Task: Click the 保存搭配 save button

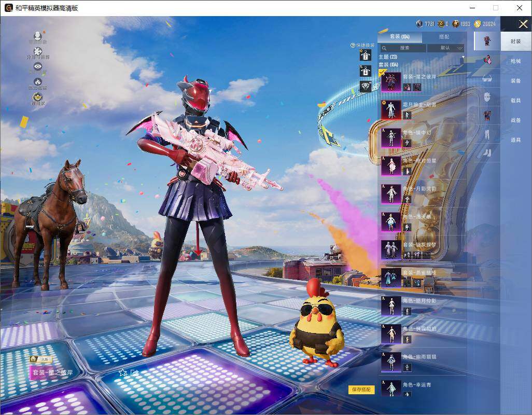Action: coord(361,390)
